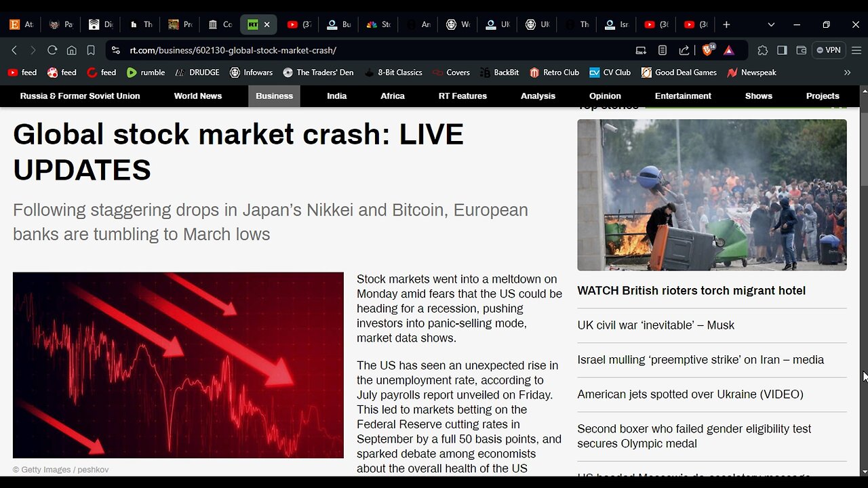This screenshot has height=488, width=868.
Task: Go to the Shows section
Action: tap(759, 96)
